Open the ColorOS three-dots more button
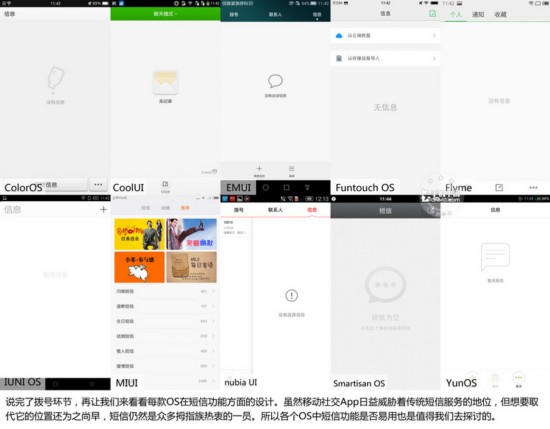This screenshot has width=550, height=429. pyautogui.click(x=98, y=184)
